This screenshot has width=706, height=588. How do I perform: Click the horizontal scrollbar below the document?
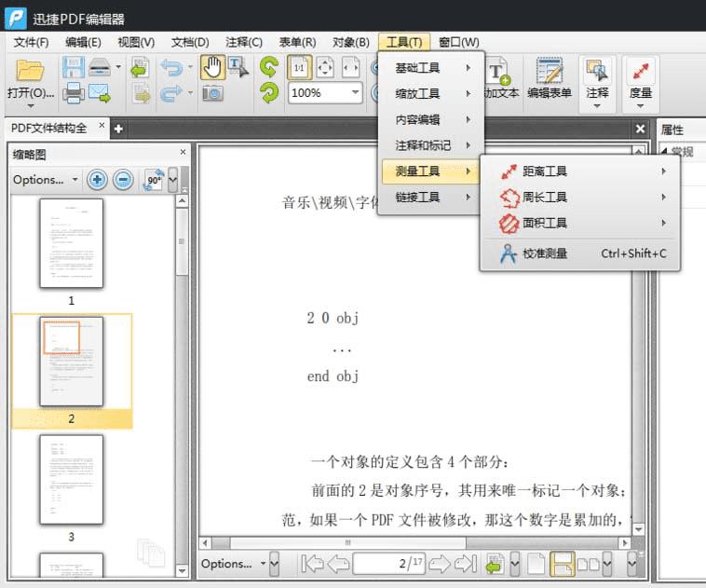pyautogui.click(x=347, y=542)
